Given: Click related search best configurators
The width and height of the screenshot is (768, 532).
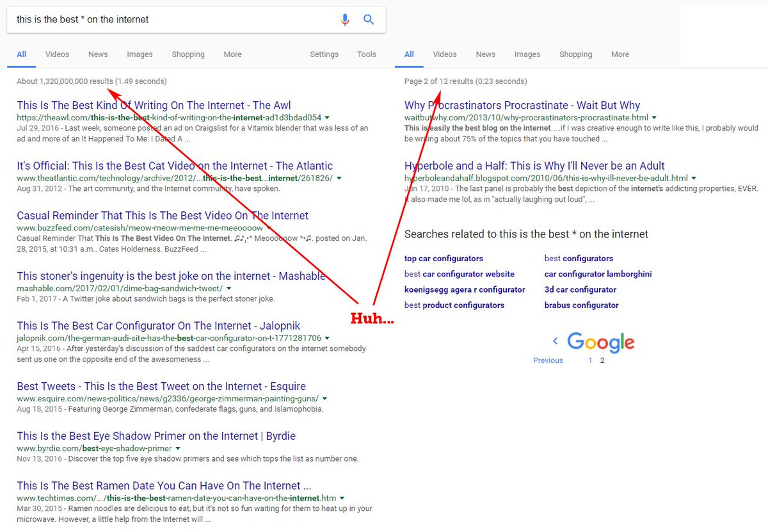Looking at the screenshot, I should [x=579, y=259].
